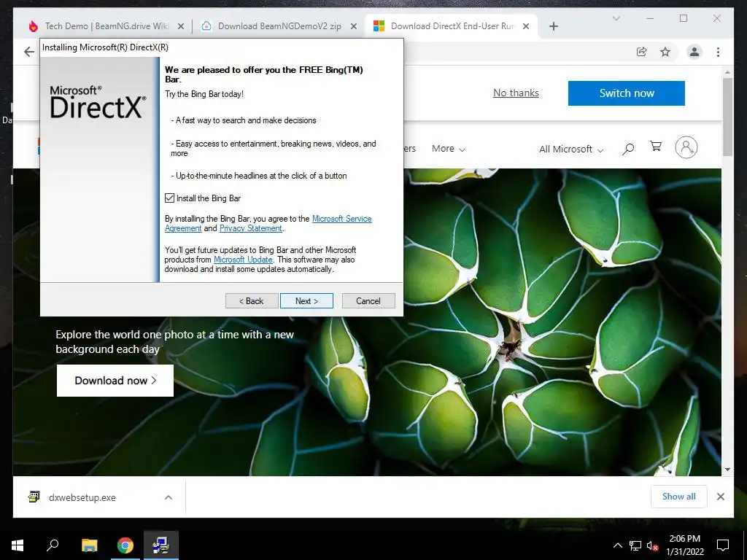
Task: Open File Explorer from the taskbar
Action: click(x=89, y=545)
